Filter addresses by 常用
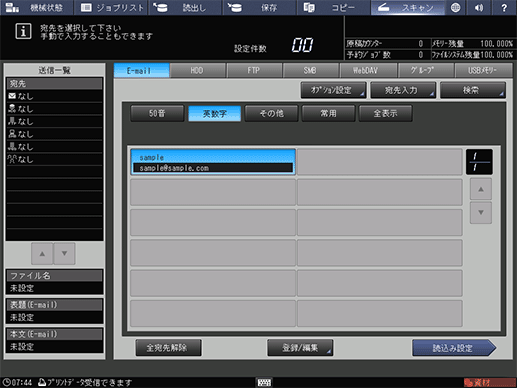517x388 pixels. (x=329, y=113)
